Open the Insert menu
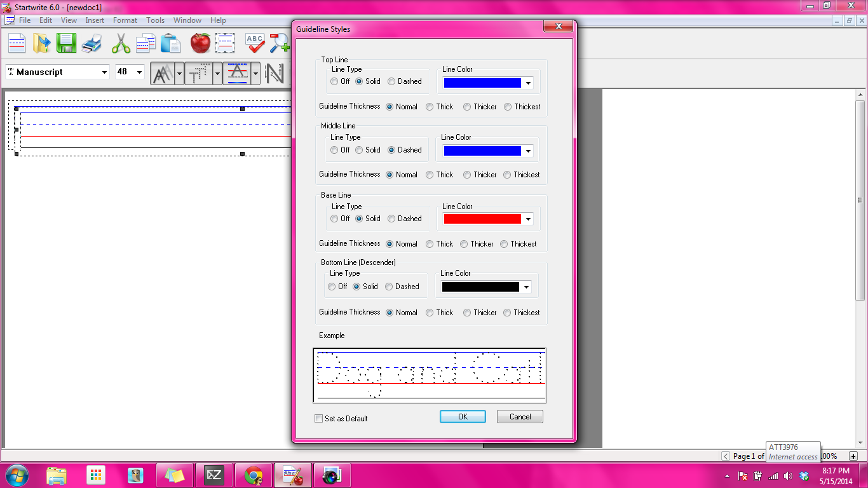Viewport: 868px width, 488px height. click(95, 20)
